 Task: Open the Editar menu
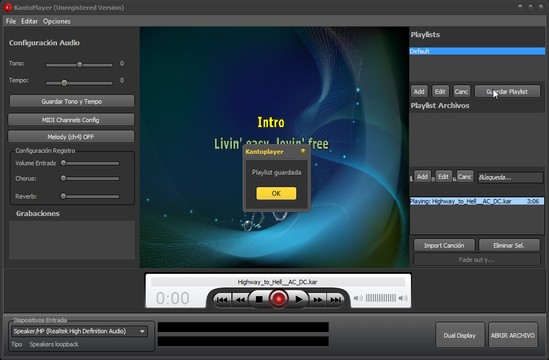click(29, 21)
